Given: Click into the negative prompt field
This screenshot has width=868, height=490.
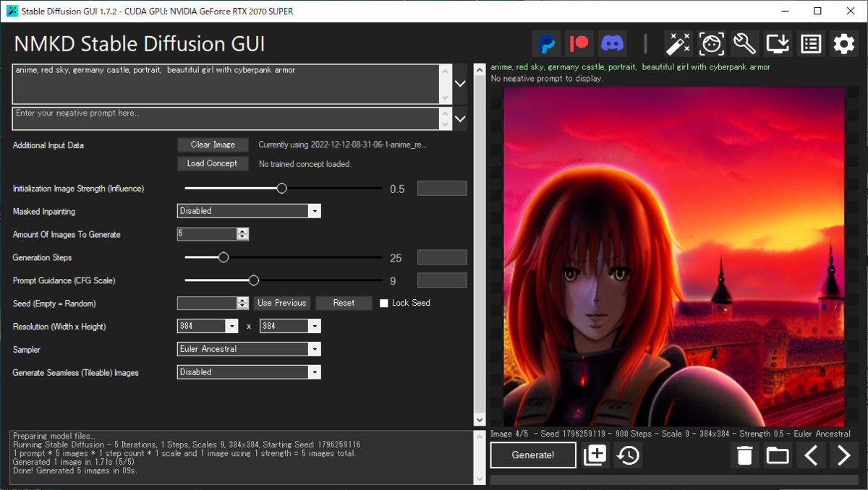Looking at the screenshot, I should pyautogui.click(x=226, y=119).
